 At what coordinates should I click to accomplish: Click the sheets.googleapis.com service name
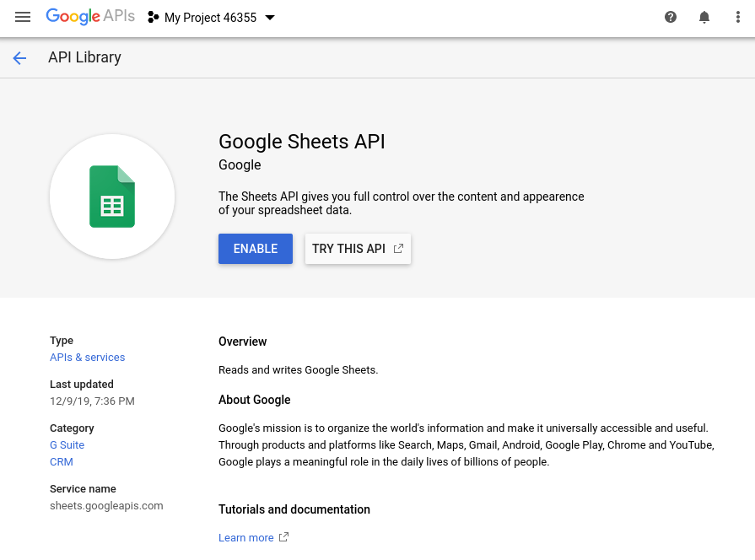point(106,505)
